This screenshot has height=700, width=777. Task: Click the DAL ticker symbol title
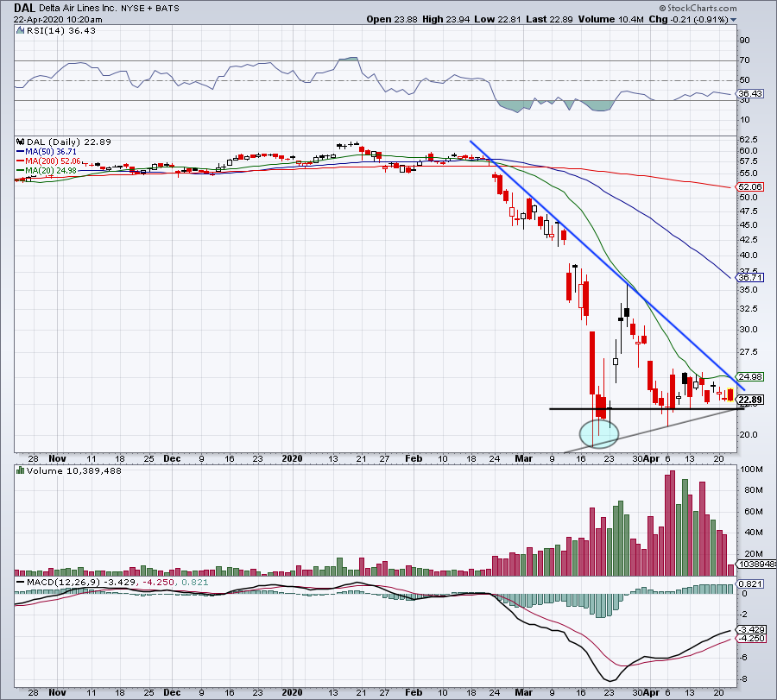click(x=24, y=8)
